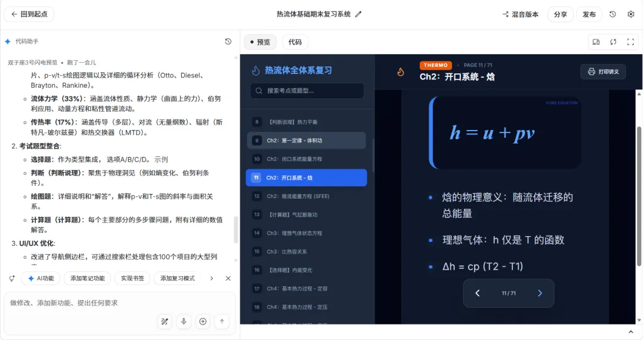Select Ch2: 开口系统 - 焓 item
This screenshot has height=340, width=644.
click(x=306, y=178)
